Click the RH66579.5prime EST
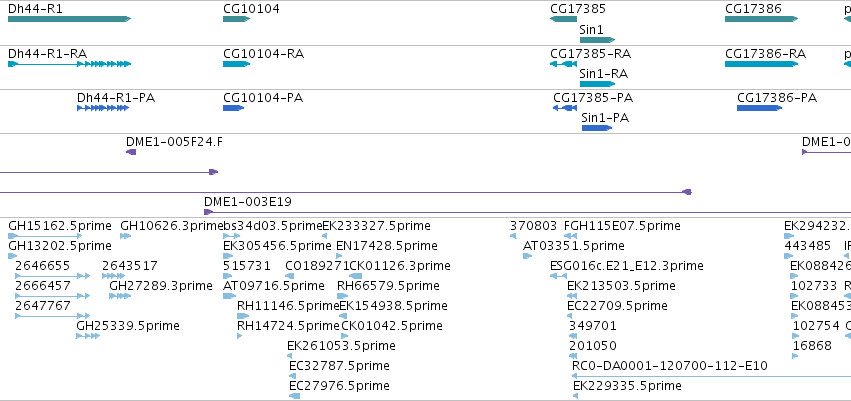This screenshot has height=401, width=851. point(342,296)
